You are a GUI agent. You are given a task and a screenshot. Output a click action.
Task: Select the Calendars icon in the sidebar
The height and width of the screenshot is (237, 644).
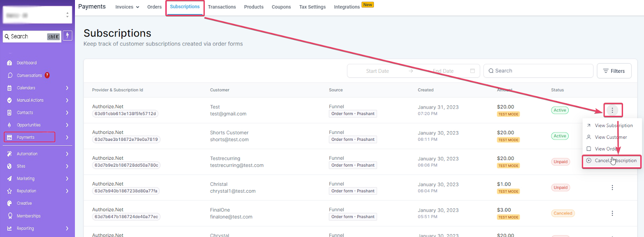9,88
